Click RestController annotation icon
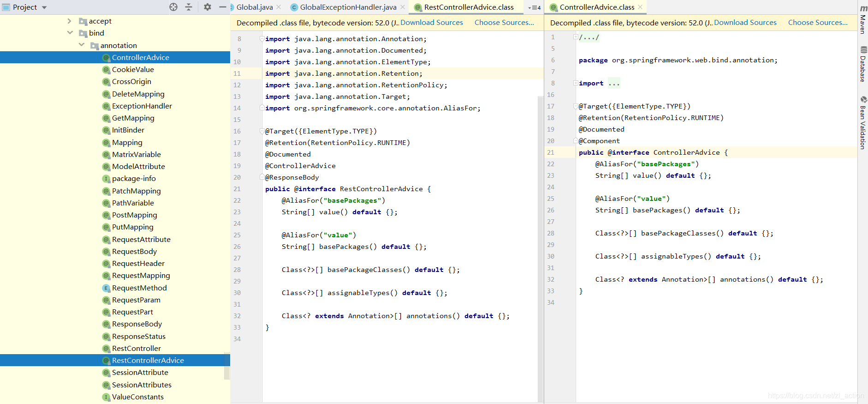The height and width of the screenshot is (404, 868). click(x=106, y=348)
